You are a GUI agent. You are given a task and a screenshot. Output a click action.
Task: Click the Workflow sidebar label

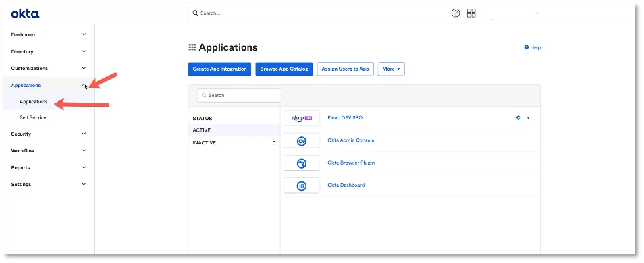click(x=22, y=150)
